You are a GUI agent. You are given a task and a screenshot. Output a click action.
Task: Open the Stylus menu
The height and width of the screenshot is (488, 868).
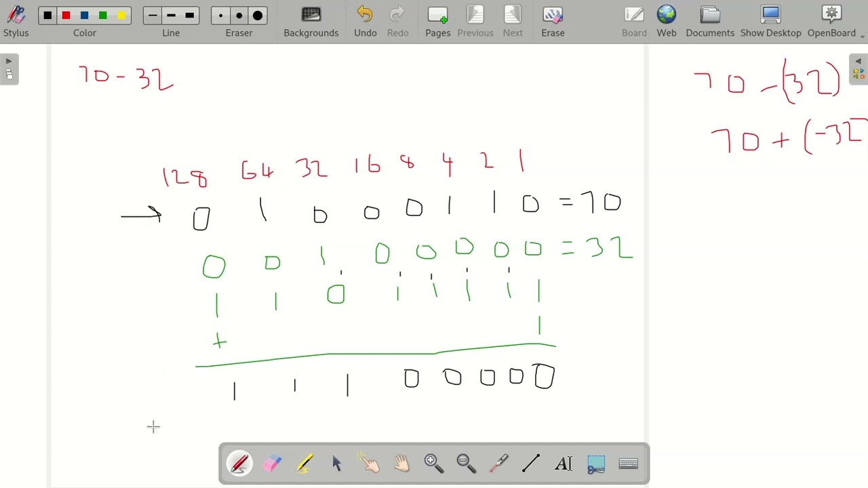[x=16, y=22]
